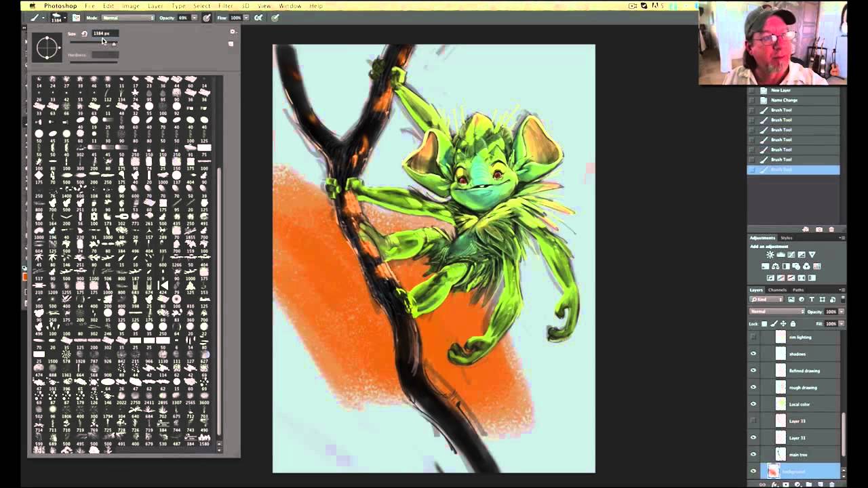This screenshot has width=868, height=488.
Task: Open the blending Mode dropdown in options bar
Action: tap(127, 18)
